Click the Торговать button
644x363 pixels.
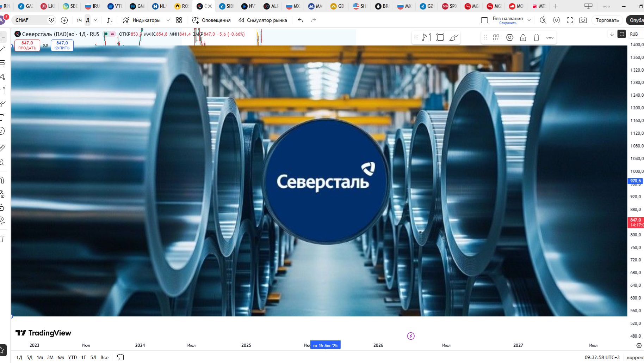607,20
